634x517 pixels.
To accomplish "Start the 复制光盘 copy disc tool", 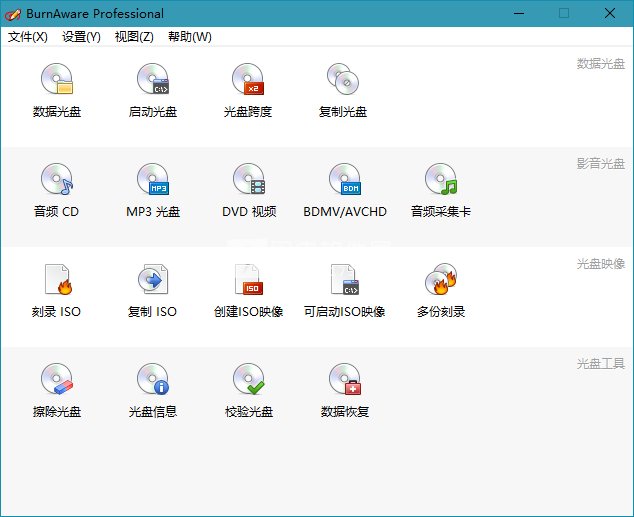I will 343,90.
